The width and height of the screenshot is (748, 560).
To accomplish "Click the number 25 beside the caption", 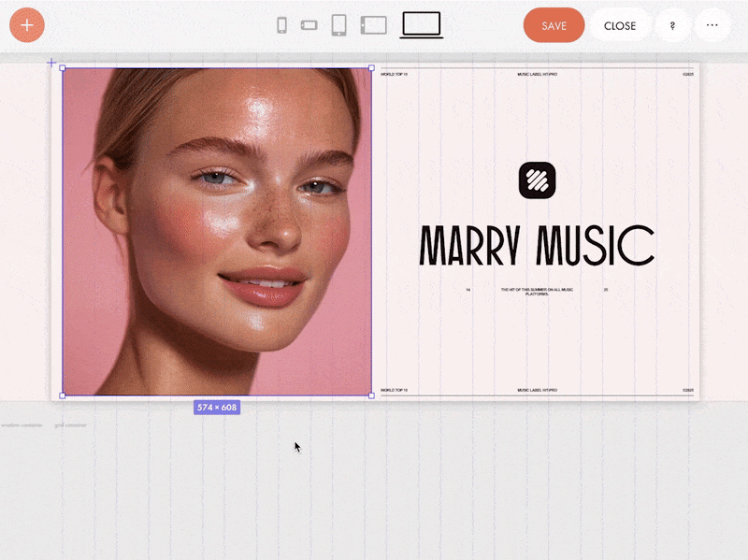I will point(606,290).
